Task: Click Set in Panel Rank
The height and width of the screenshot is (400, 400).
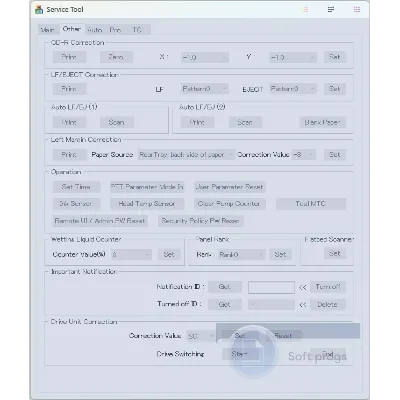Action: (280, 254)
